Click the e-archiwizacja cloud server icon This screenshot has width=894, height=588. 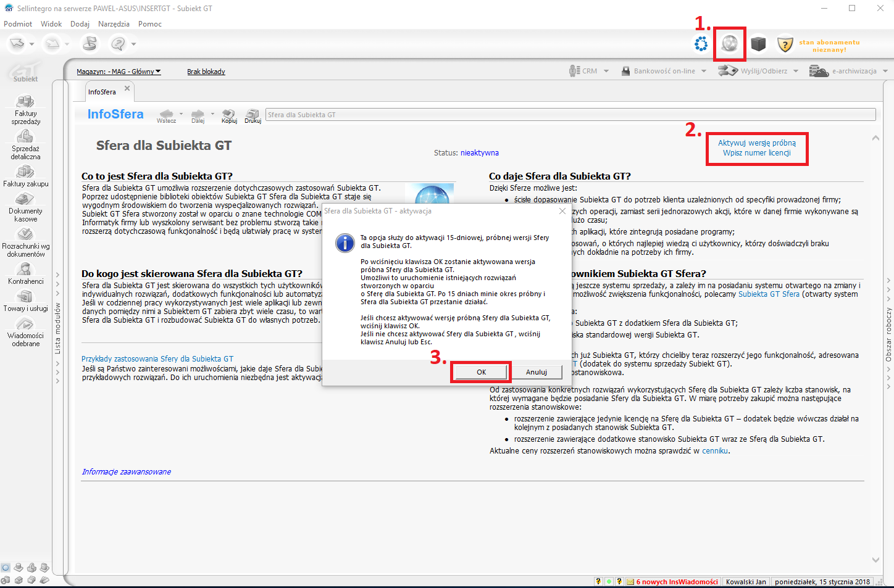coord(819,71)
